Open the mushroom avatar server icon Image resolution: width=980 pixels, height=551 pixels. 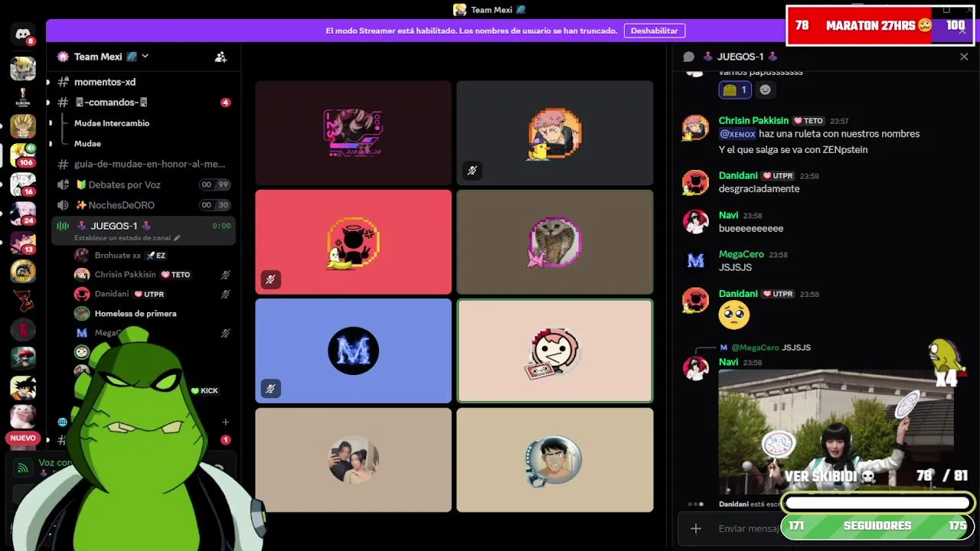click(x=23, y=358)
